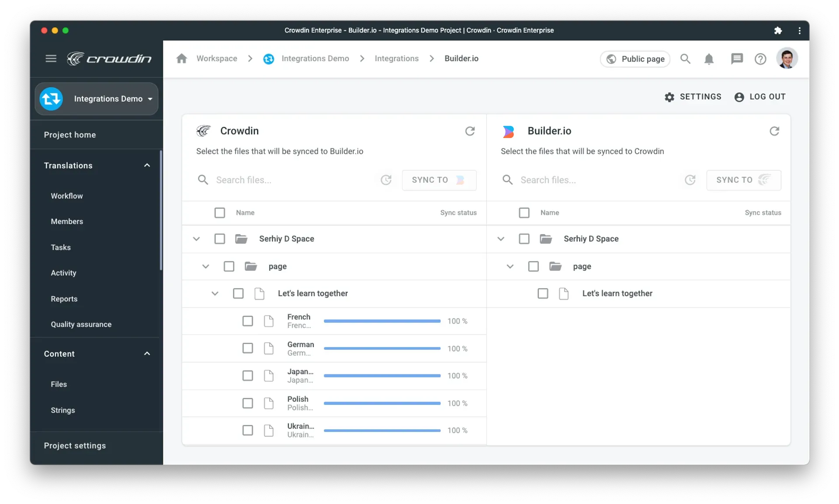
Task: Select the Ukrainian translation checkbox
Action: [248, 430]
